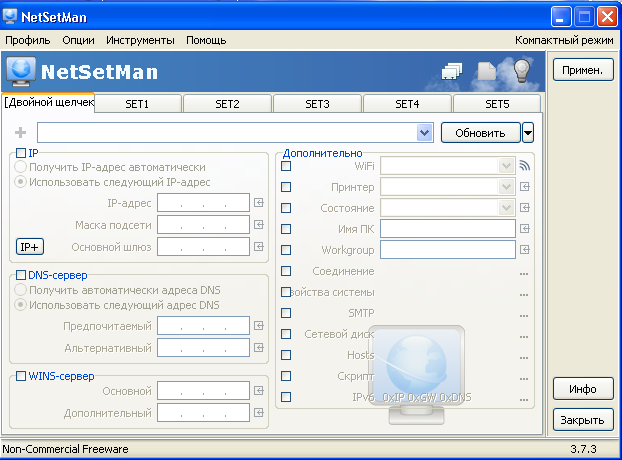Click the get-current-value arrow next to IP-адрес

pos(259,203)
